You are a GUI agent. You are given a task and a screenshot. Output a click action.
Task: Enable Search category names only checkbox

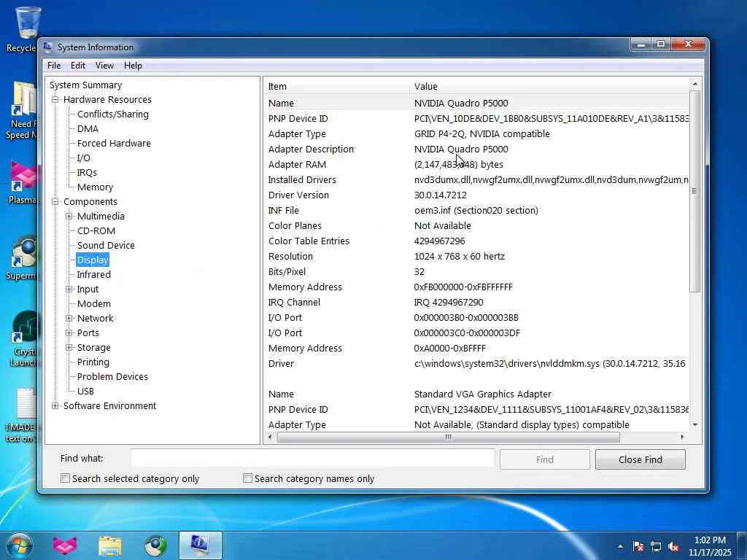pos(247,478)
